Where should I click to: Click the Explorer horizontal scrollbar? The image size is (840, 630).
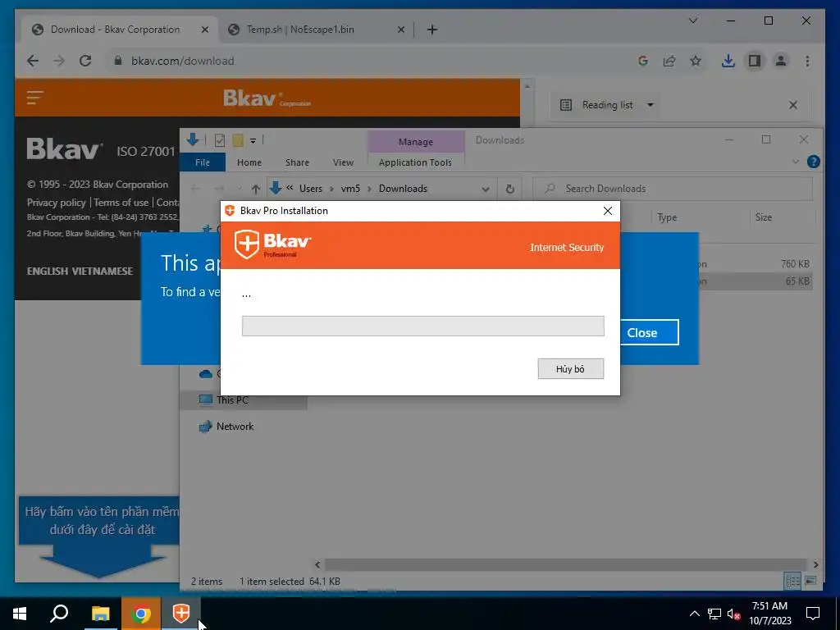click(566, 564)
